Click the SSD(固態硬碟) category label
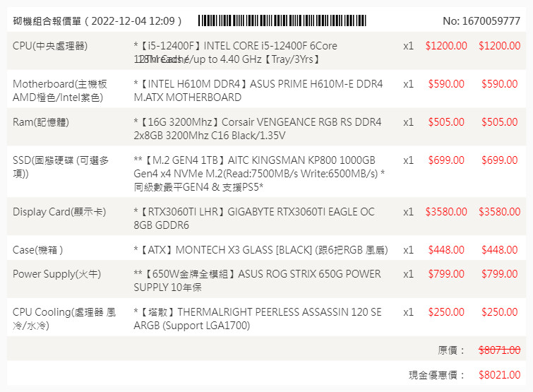The width and height of the screenshot is (533, 392). pos(61,167)
